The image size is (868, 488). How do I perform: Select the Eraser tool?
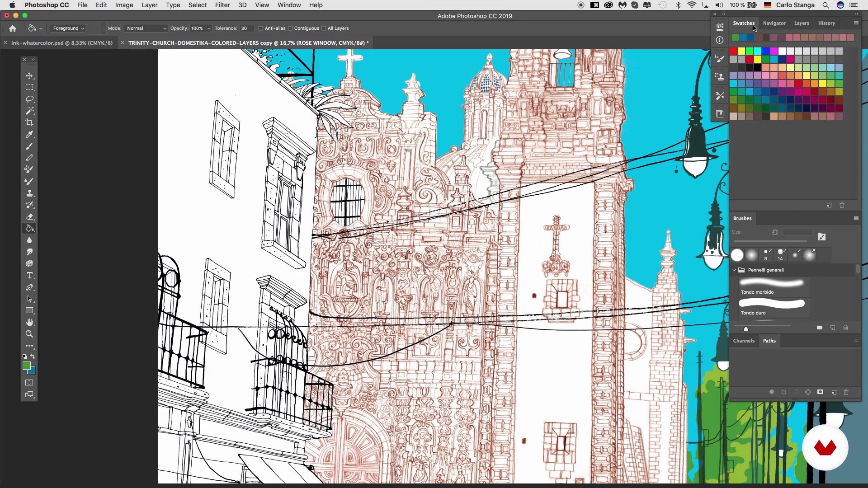pos(29,216)
